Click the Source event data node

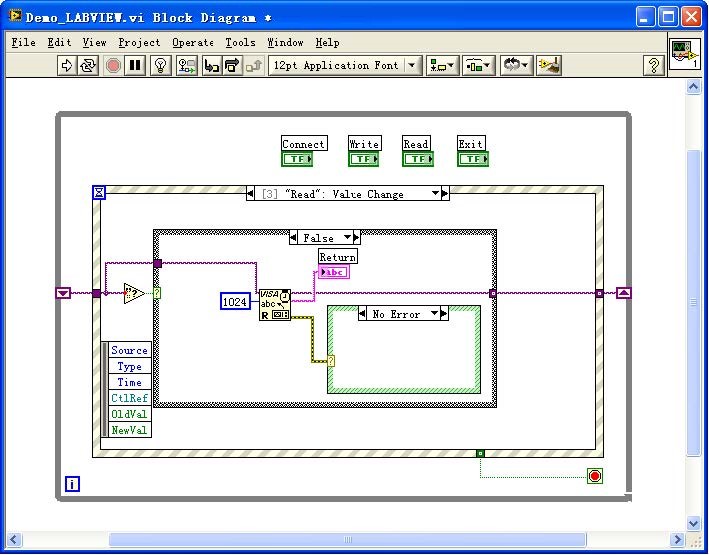click(129, 351)
